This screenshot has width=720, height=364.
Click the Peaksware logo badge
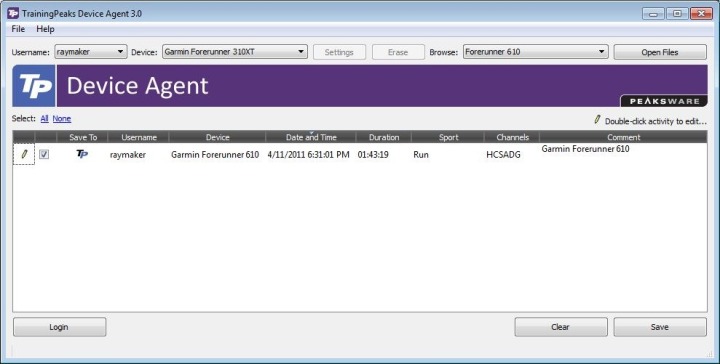pyautogui.click(x=664, y=101)
